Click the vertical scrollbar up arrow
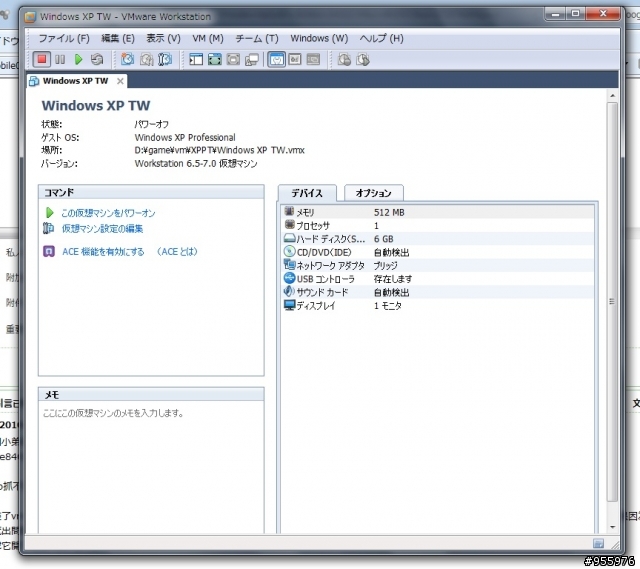The image size is (640, 569). coord(612,96)
